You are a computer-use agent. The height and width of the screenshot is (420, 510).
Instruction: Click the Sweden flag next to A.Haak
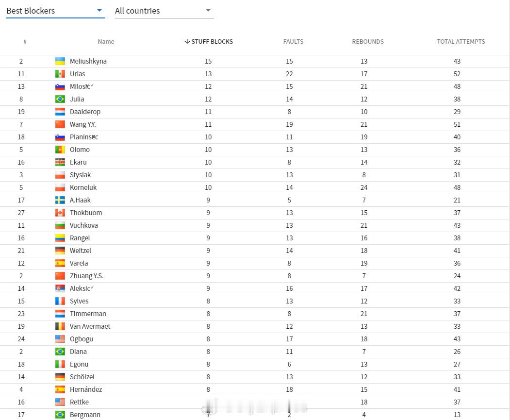[60, 200]
